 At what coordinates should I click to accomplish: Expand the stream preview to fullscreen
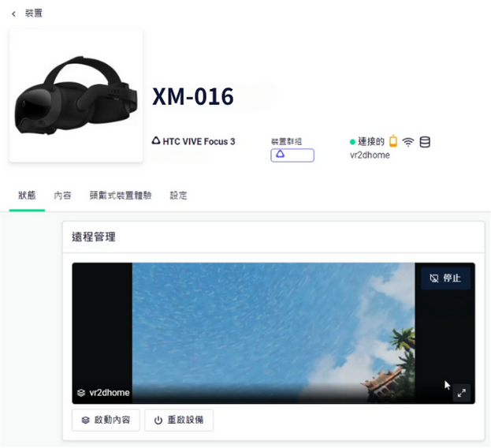(462, 393)
